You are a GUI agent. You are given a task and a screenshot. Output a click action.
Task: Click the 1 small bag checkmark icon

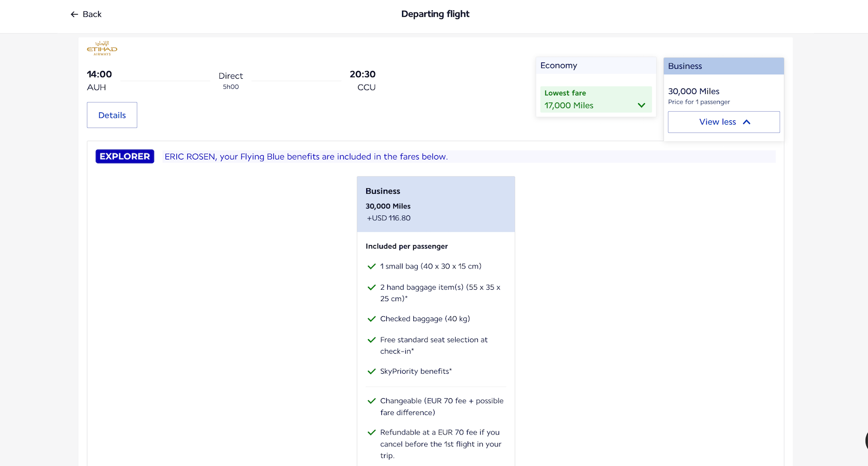click(x=372, y=266)
